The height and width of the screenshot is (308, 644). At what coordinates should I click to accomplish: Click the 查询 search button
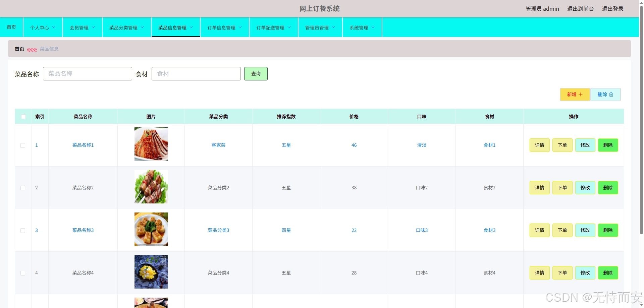(256, 74)
